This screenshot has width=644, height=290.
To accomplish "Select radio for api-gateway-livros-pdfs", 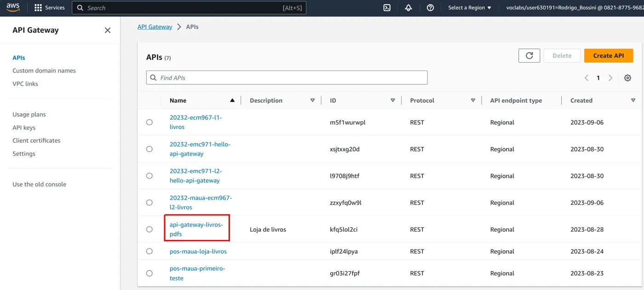I will (149, 229).
